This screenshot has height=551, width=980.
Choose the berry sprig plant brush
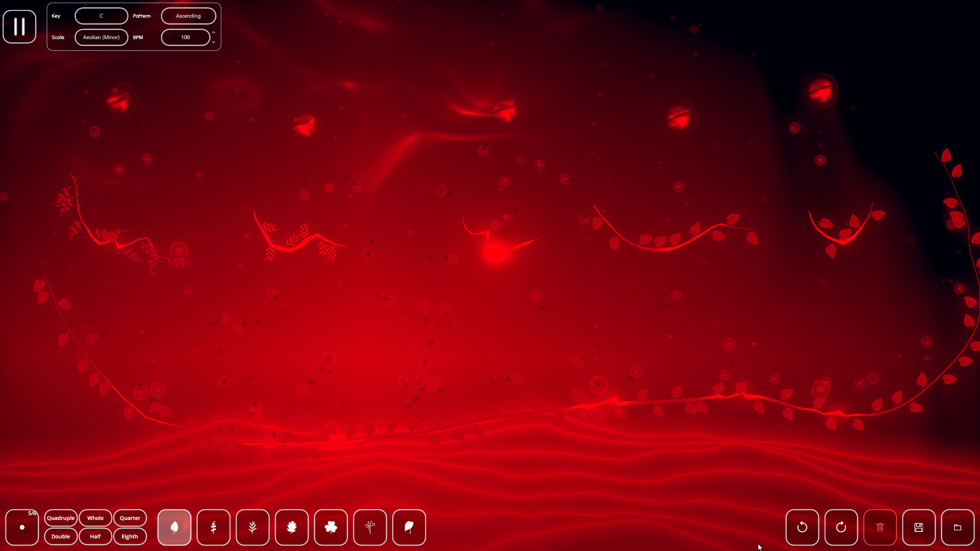pyautogui.click(x=370, y=527)
